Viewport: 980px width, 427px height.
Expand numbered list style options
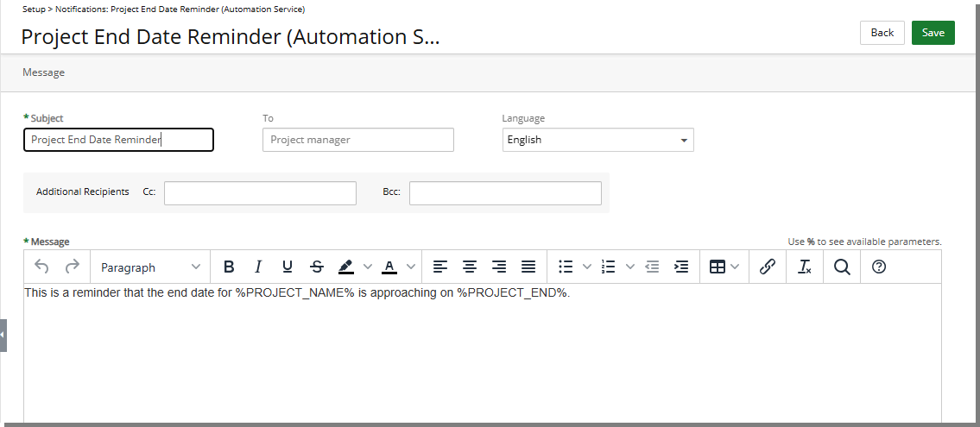coord(630,267)
